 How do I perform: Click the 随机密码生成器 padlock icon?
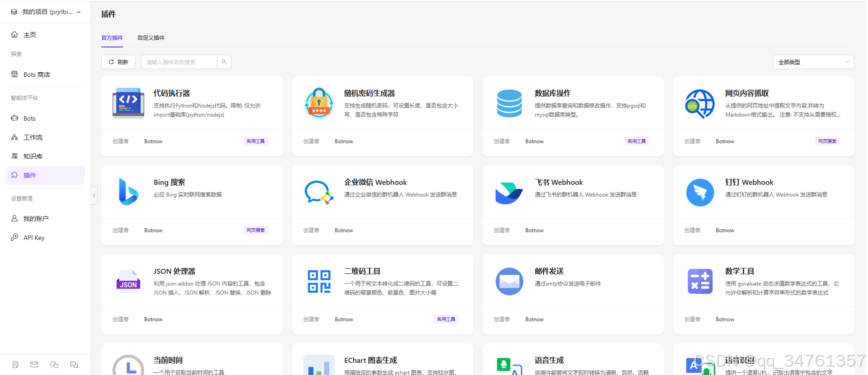tap(319, 103)
